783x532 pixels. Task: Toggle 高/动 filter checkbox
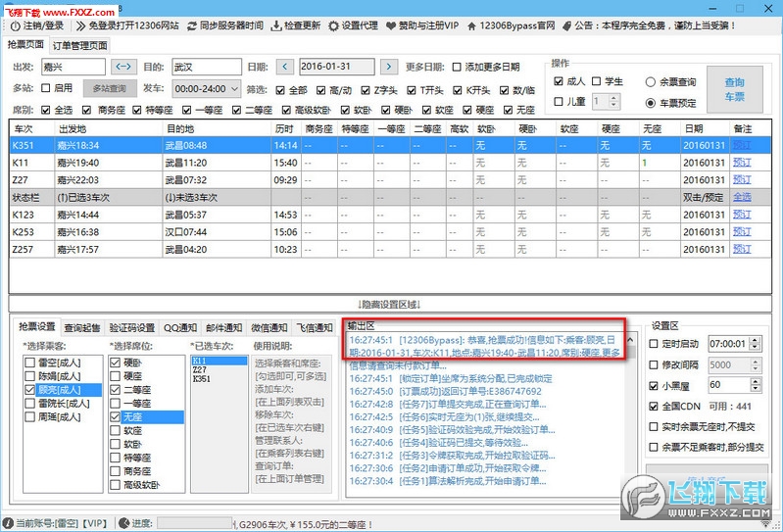coord(321,90)
